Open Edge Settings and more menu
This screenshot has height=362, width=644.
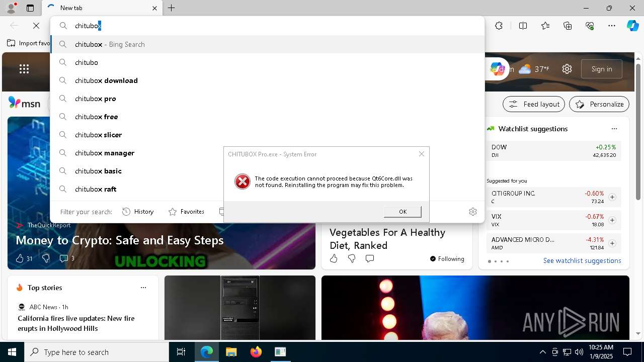tap(612, 26)
